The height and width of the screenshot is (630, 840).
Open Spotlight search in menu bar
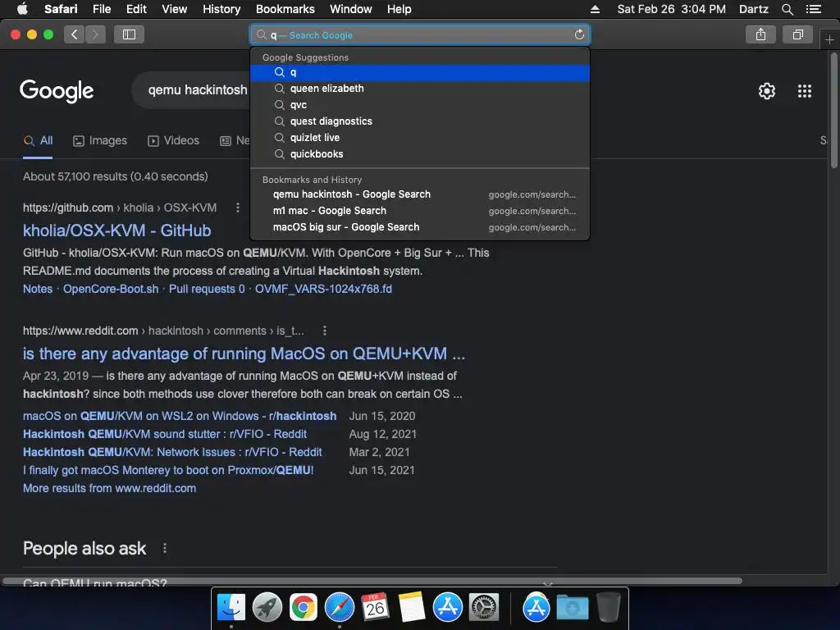[787, 9]
